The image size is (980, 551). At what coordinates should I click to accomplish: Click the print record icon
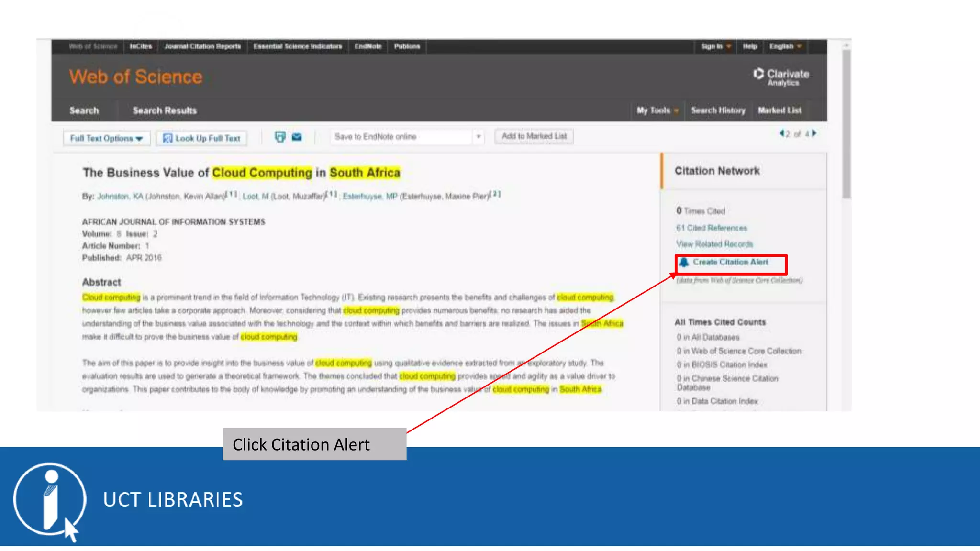280,137
